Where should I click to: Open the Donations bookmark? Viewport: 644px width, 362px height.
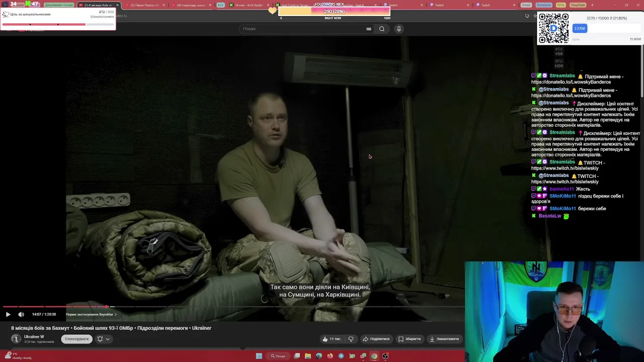pos(544,5)
